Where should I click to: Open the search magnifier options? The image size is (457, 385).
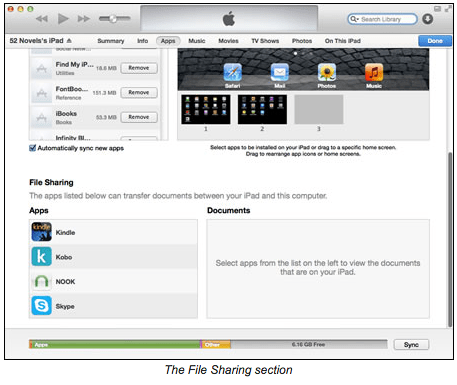(354, 19)
